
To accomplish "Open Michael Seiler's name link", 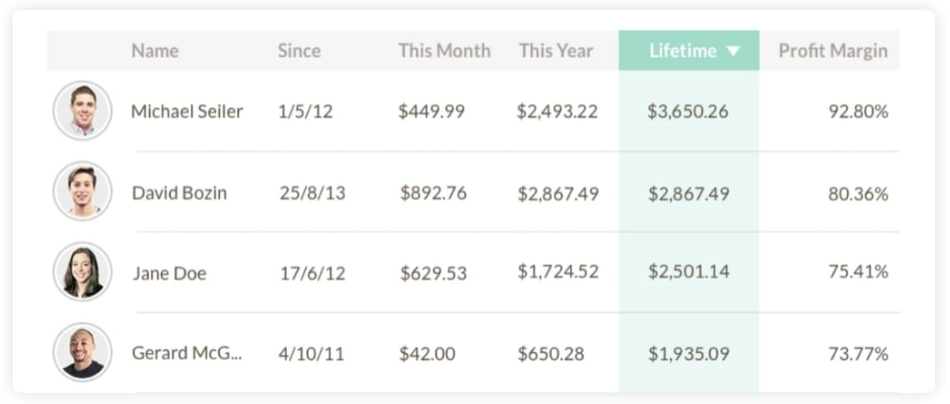I will (x=187, y=112).
